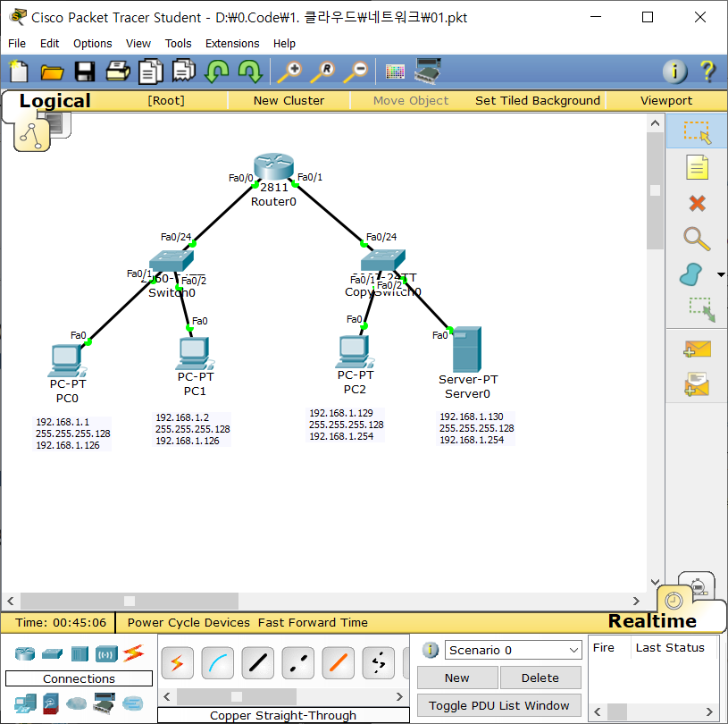Open the View menu

[138, 43]
